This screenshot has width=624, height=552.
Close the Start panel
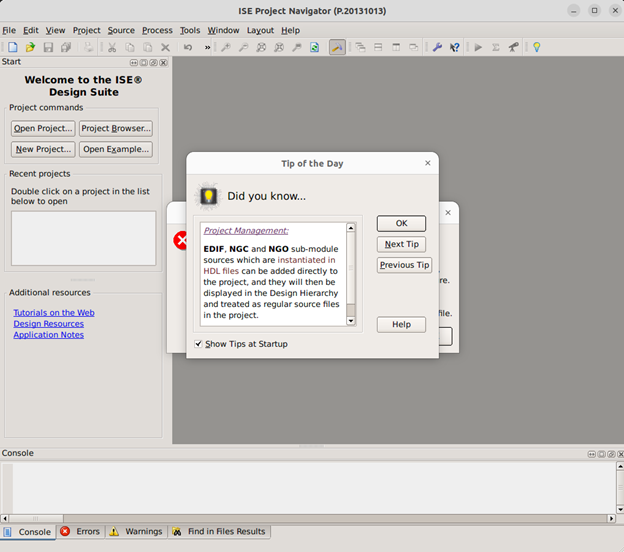[x=164, y=62]
